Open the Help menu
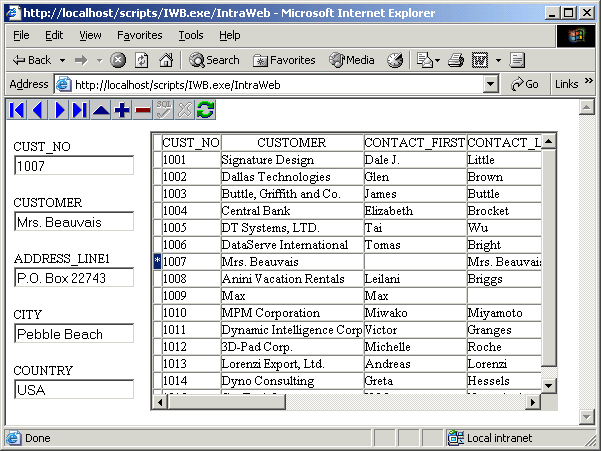The height and width of the screenshot is (451, 601). [x=230, y=35]
